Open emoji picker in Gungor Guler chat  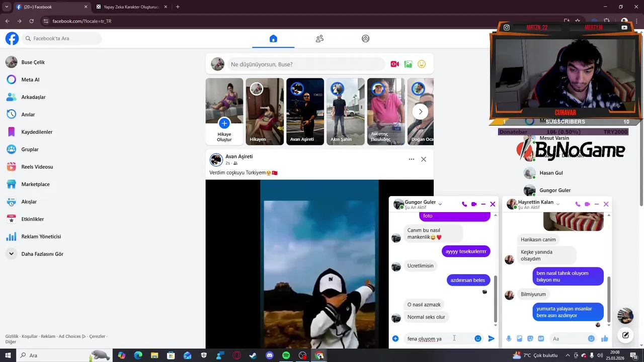478,339
